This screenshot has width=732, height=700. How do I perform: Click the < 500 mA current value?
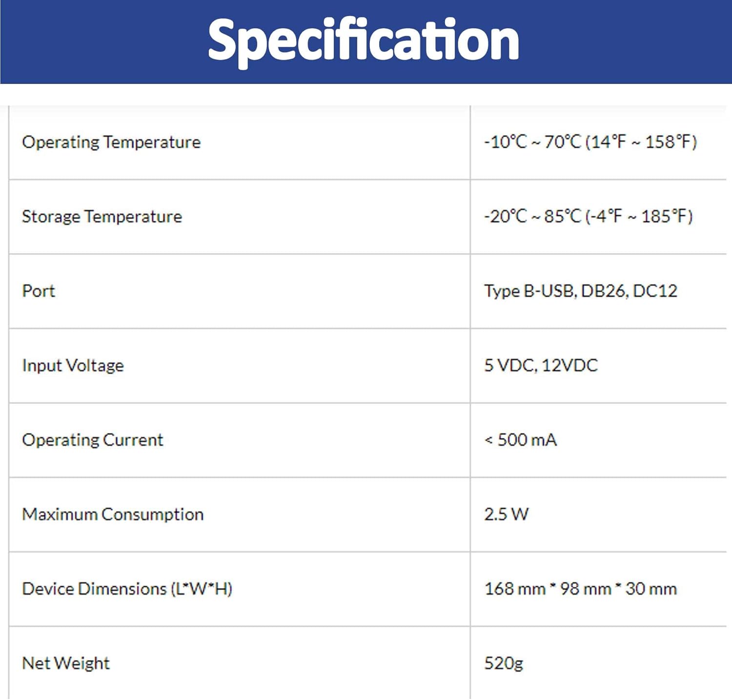coord(520,440)
